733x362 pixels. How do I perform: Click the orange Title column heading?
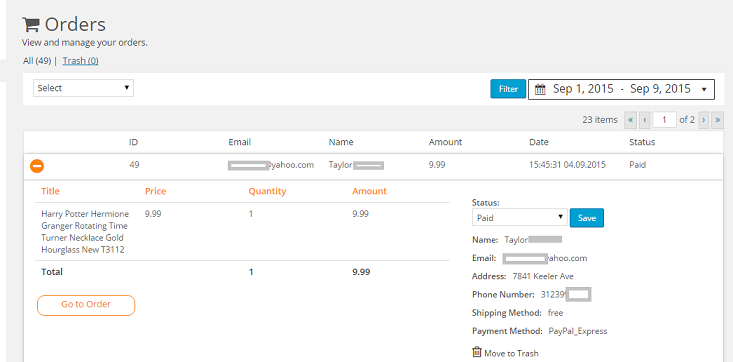[x=50, y=191]
